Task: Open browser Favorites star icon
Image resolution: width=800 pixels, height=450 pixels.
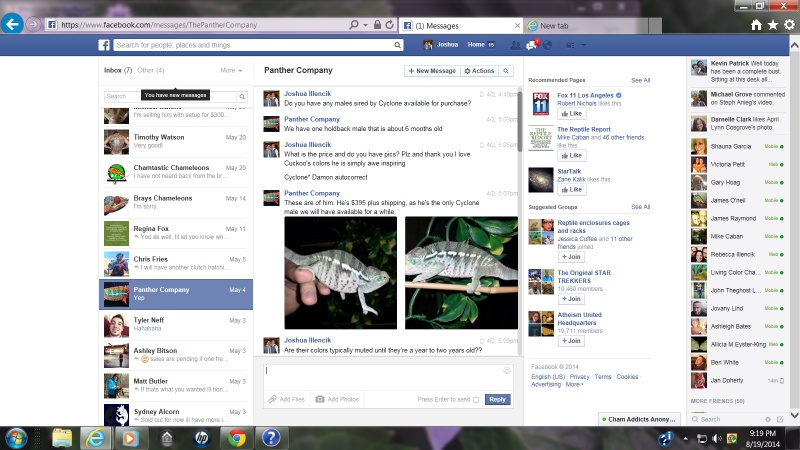Action: tap(773, 24)
